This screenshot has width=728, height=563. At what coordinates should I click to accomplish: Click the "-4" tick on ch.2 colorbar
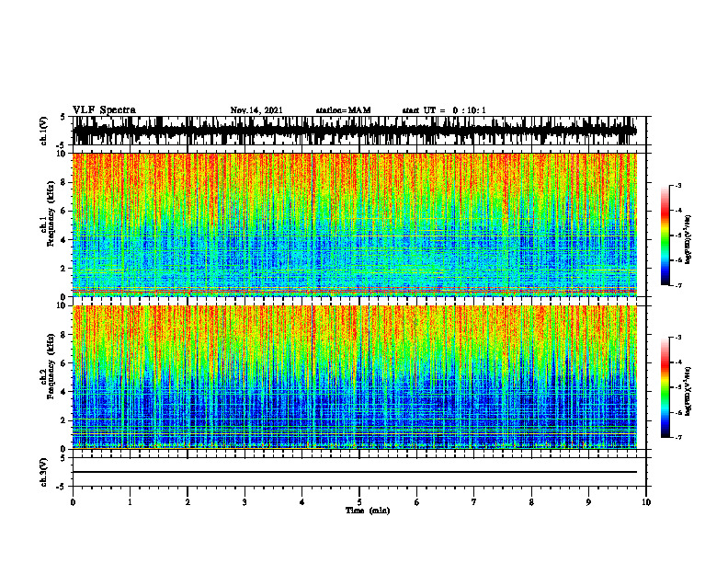tap(678, 362)
